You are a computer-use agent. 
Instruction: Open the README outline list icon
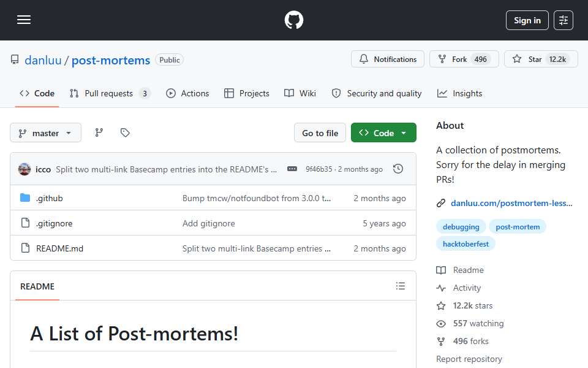coord(400,286)
